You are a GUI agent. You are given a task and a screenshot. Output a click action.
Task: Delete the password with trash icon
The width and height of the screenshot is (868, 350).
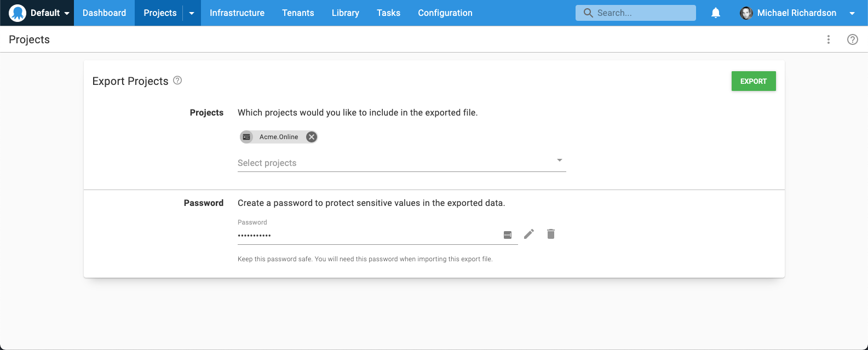[x=551, y=234]
